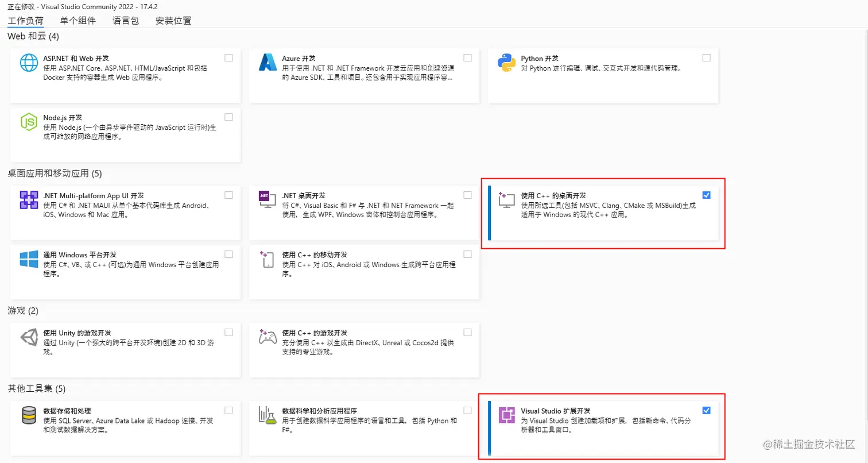868x463 pixels.
Task: Uncheck Visual Studio 扩展开发 checkbox
Action: tap(706, 410)
